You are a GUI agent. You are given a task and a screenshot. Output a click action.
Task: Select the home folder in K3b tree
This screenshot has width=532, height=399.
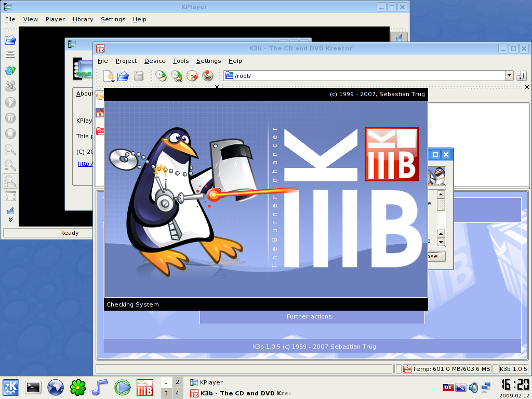click(100, 113)
